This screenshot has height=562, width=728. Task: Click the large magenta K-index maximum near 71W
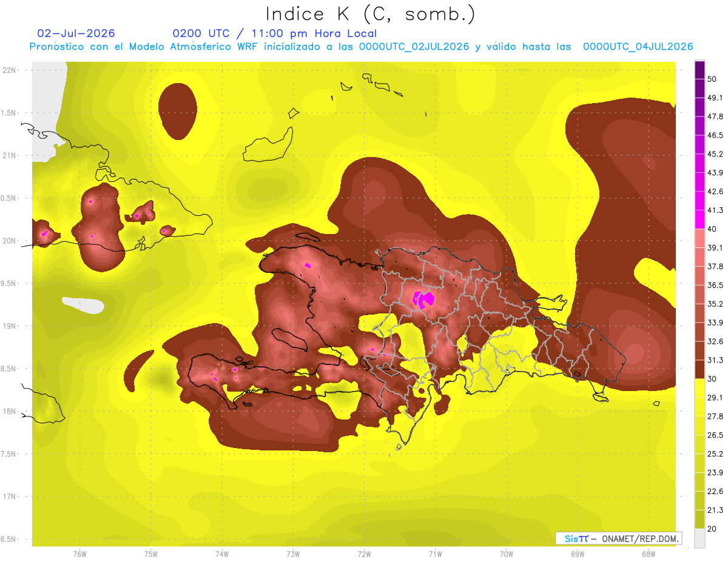[x=423, y=299]
